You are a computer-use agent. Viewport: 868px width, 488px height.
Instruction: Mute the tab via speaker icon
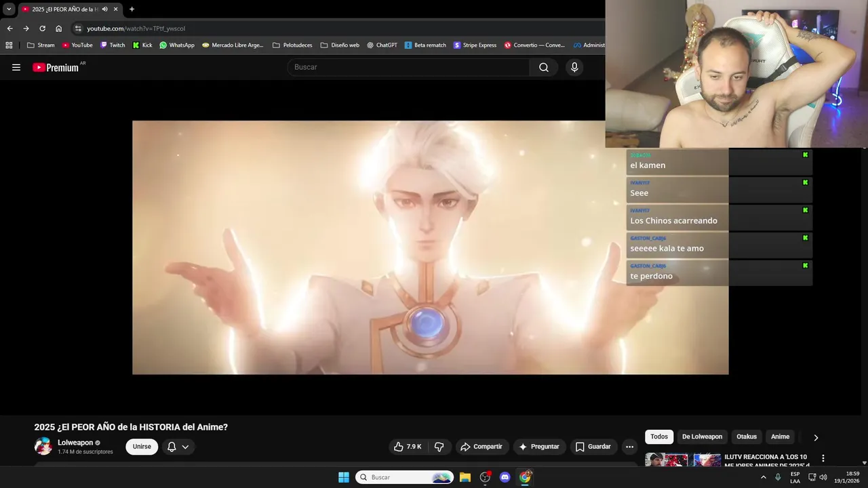point(104,9)
